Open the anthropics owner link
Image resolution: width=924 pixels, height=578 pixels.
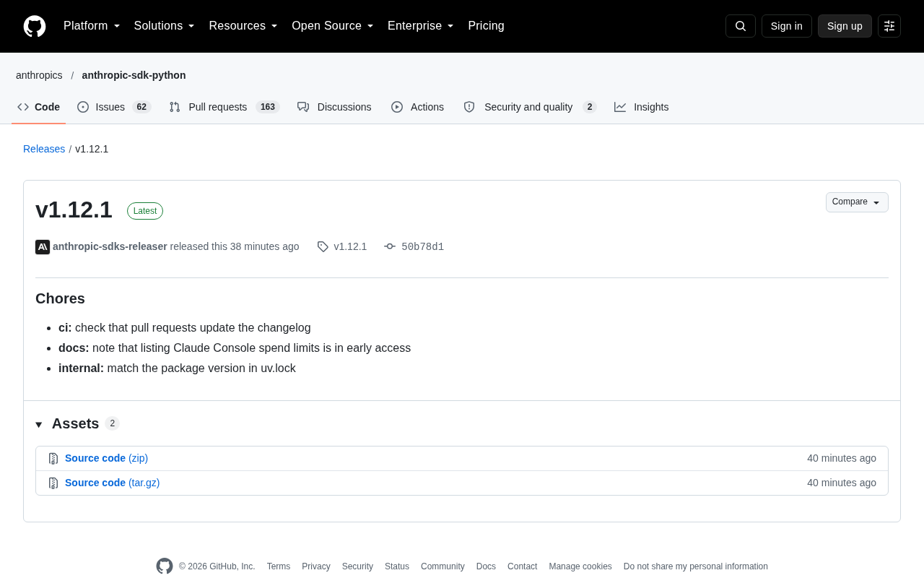click(x=39, y=75)
